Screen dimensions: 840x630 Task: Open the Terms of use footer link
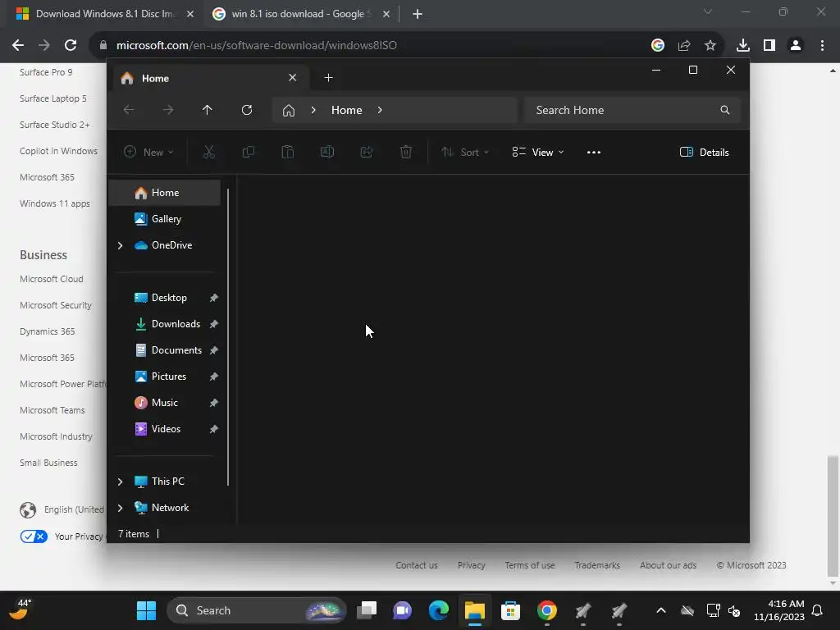(530, 565)
